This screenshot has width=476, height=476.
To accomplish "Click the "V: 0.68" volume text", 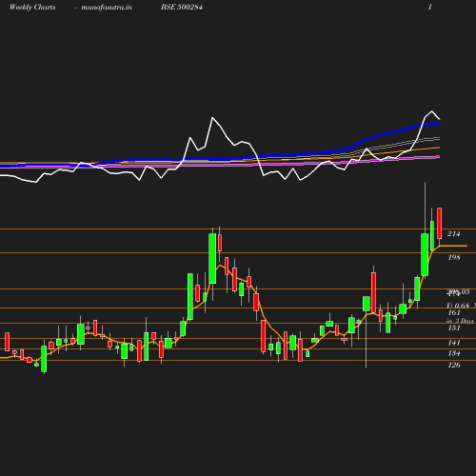I will (x=458, y=306).
